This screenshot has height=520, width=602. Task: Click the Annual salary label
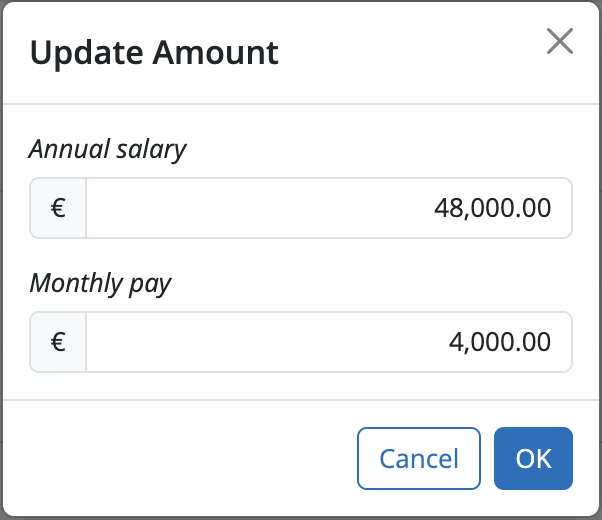pos(108,150)
